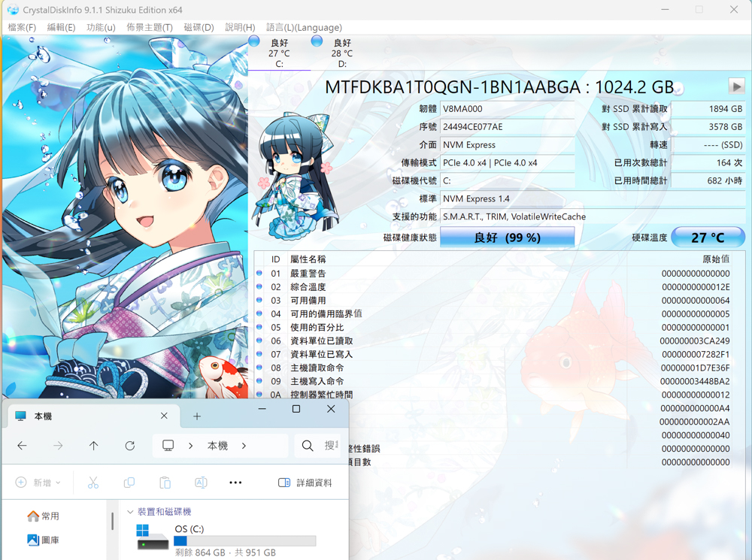This screenshot has width=752, height=560.
Task: Open 圖庫 in the navigation pane
Action: pos(43,540)
